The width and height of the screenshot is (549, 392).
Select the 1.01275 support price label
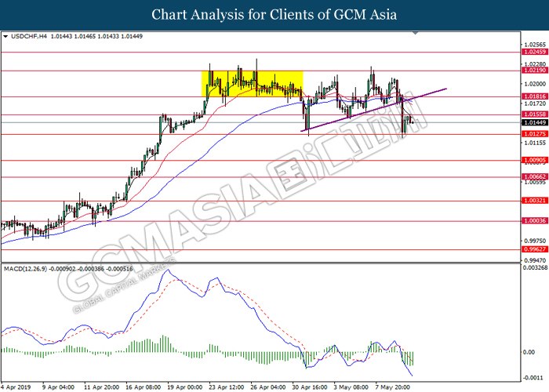[535, 134]
